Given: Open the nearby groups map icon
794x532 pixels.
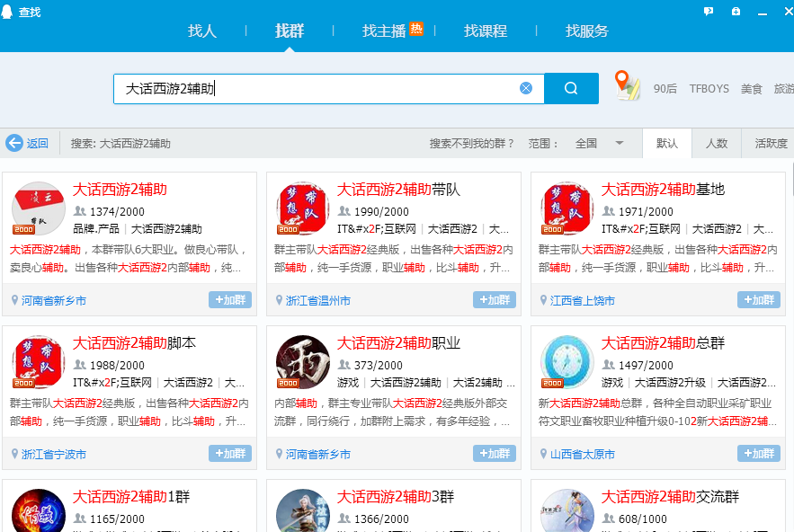Looking at the screenshot, I should [x=627, y=85].
